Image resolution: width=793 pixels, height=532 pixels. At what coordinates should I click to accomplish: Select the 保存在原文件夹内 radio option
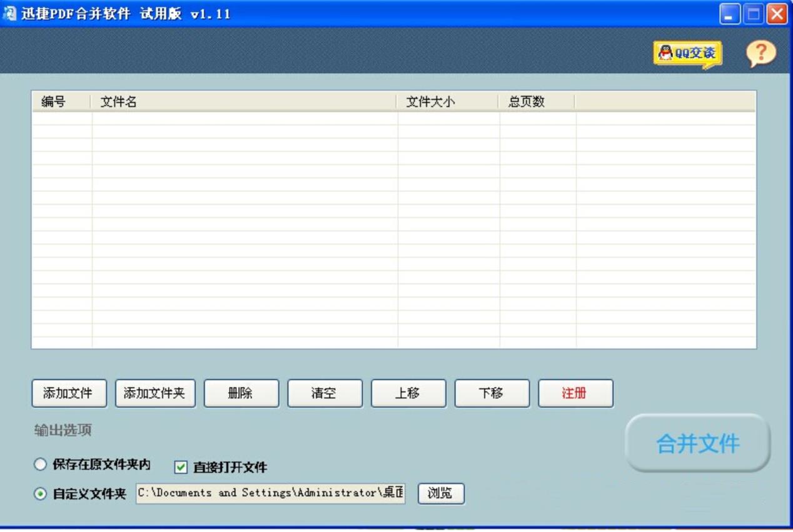(41, 464)
